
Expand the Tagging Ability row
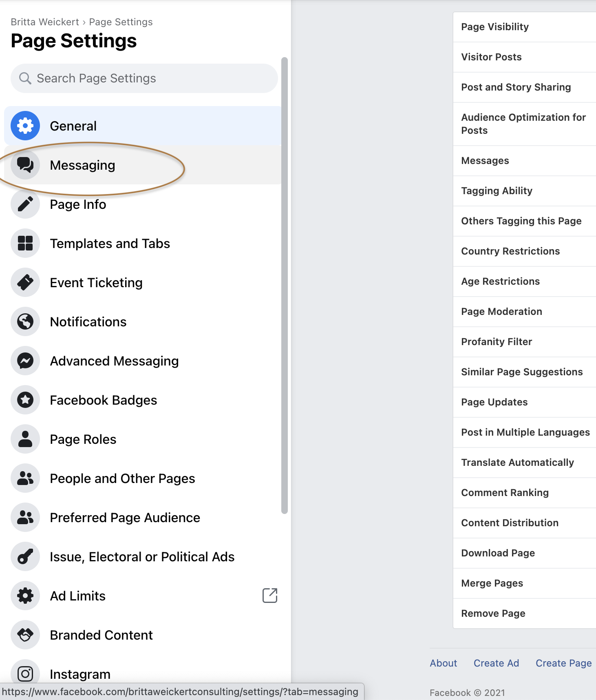(x=525, y=191)
